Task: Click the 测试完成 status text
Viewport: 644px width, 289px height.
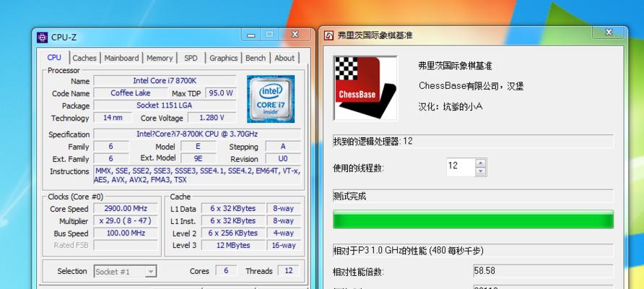Action: click(349, 197)
